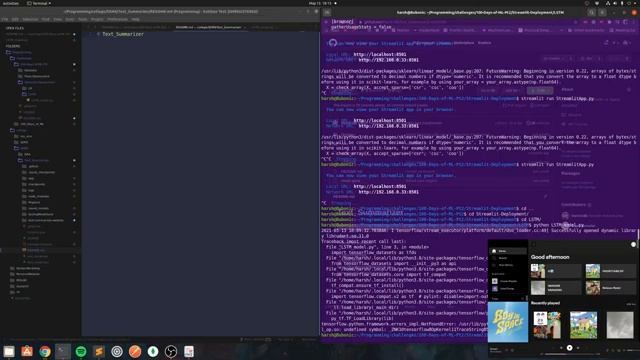
Task: Launch Postman from the dock
Action: pos(135,351)
